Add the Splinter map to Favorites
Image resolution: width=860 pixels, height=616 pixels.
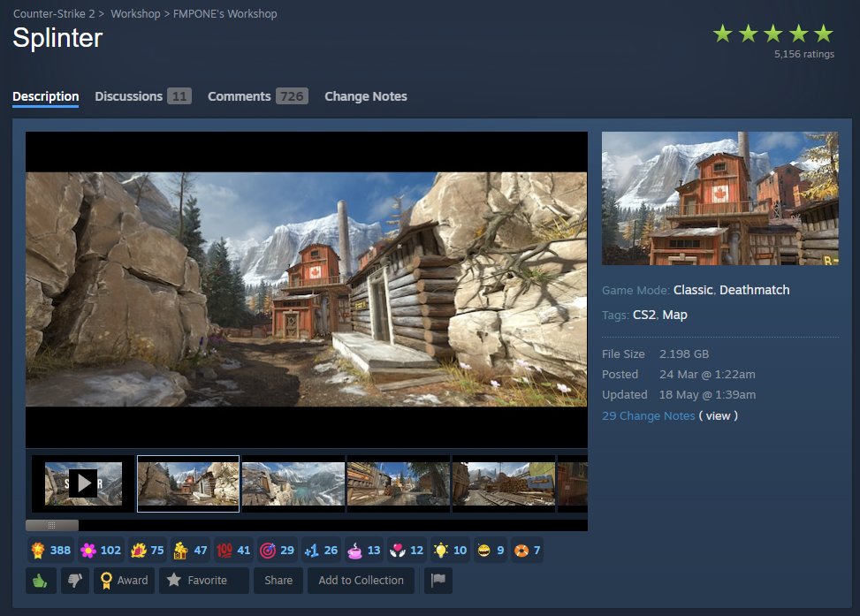[203, 581]
